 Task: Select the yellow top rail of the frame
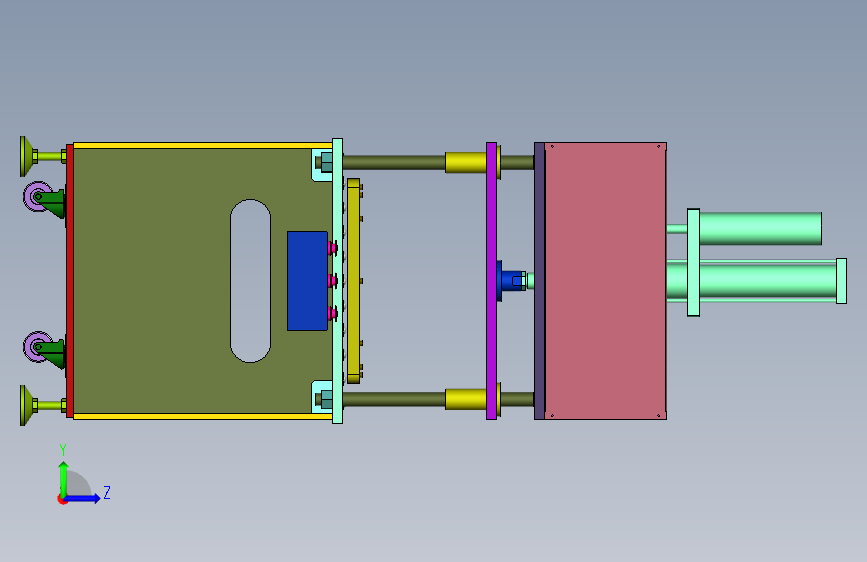[x=202, y=145]
